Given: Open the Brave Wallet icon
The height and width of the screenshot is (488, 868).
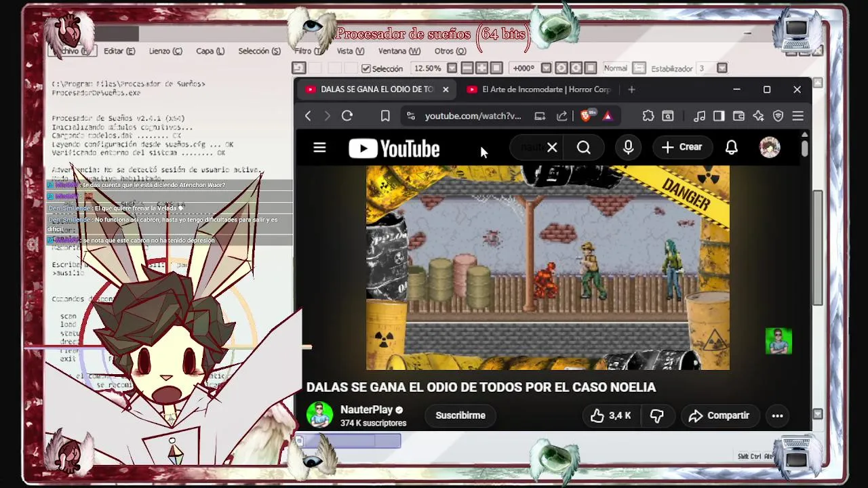Looking at the screenshot, I should [738, 116].
